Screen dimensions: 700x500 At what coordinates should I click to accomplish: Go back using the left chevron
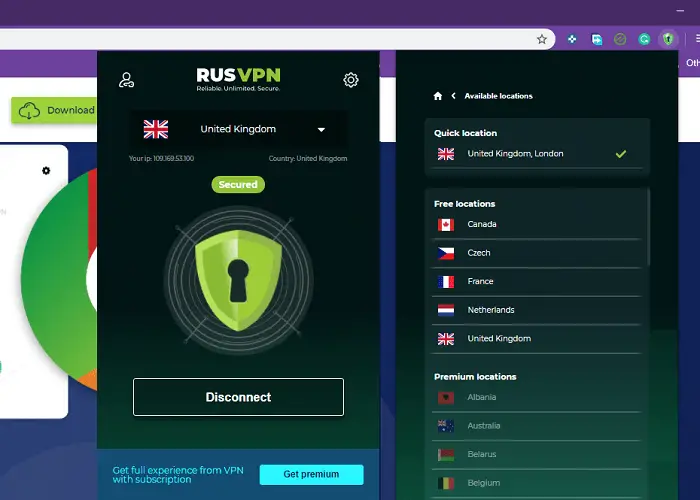454,96
